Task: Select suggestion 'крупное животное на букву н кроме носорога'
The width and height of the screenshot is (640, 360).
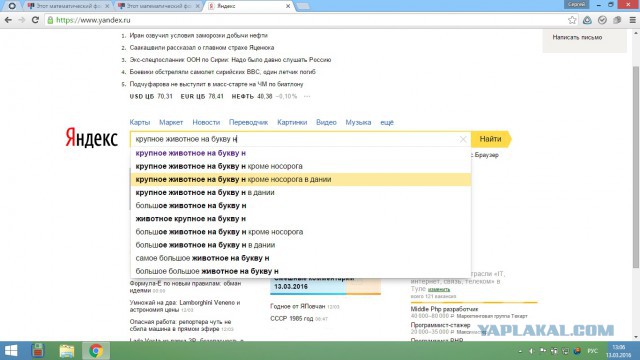Action: tap(301, 166)
